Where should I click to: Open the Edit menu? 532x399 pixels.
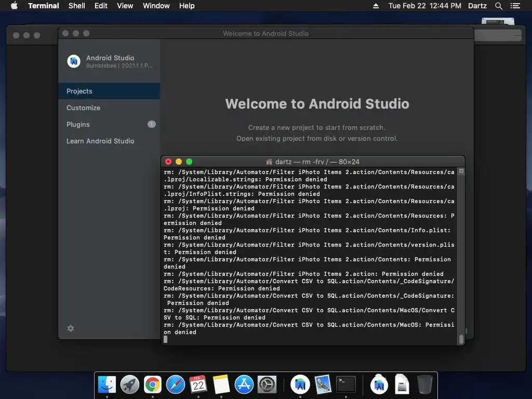click(x=101, y=6)
